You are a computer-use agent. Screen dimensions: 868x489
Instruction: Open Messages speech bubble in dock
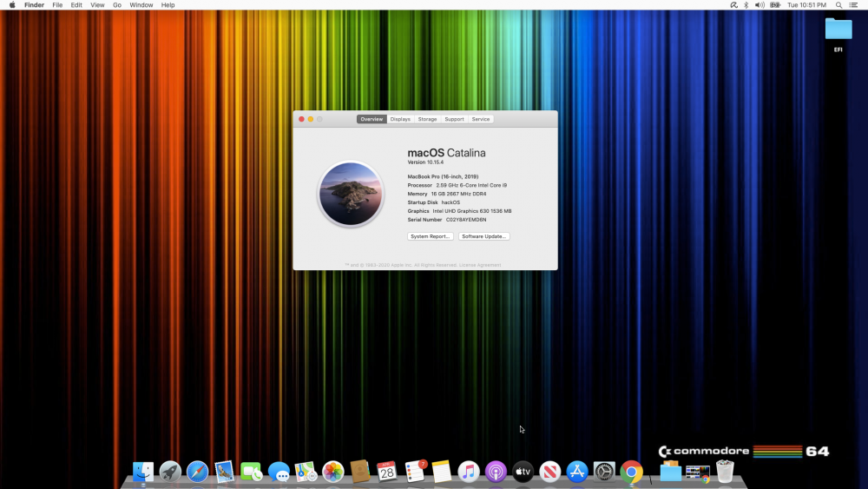tap(279, 472)
